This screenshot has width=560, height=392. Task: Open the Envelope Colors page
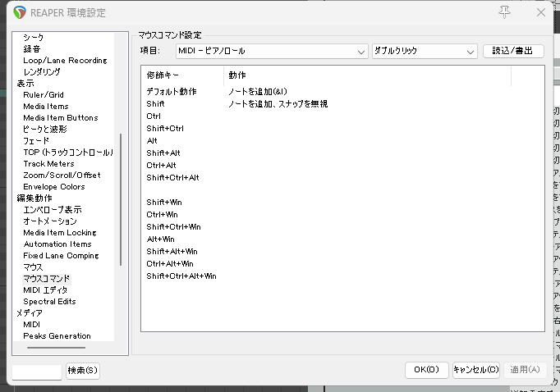(54, 186)
